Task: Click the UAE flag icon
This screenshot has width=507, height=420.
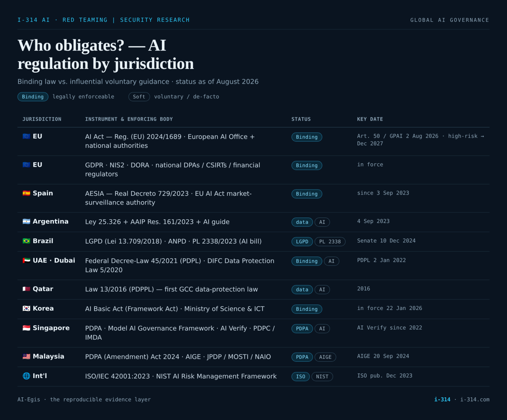Action: [x=26, y=260]
